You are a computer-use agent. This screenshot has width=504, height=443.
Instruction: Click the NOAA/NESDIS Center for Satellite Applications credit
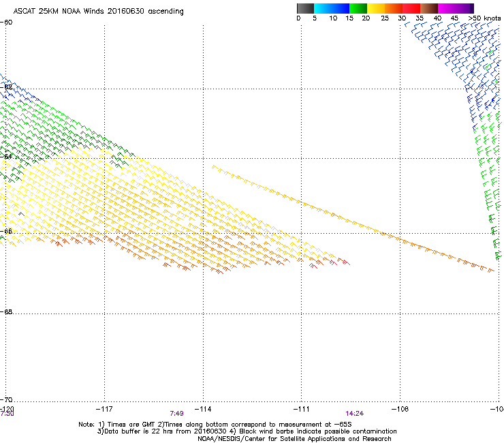click(294, 439)
